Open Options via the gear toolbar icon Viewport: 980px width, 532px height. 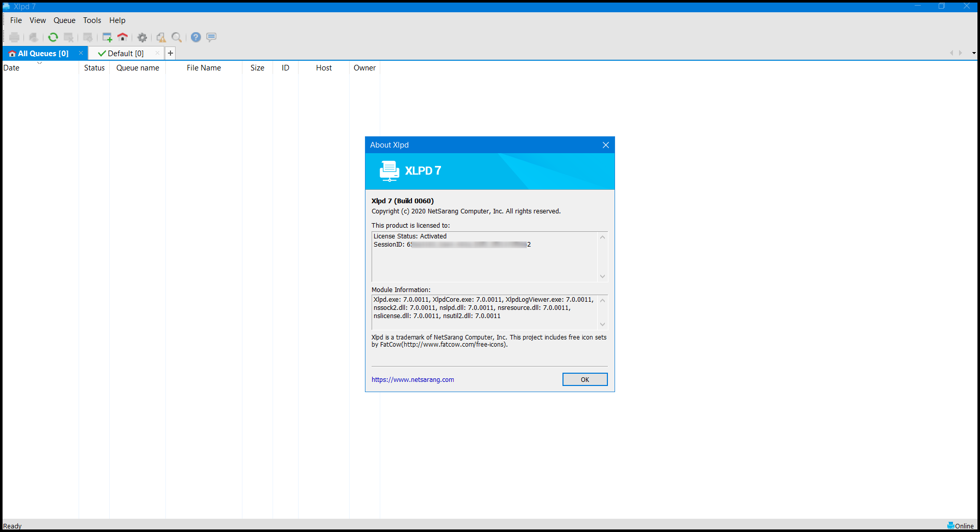[142, 37]
